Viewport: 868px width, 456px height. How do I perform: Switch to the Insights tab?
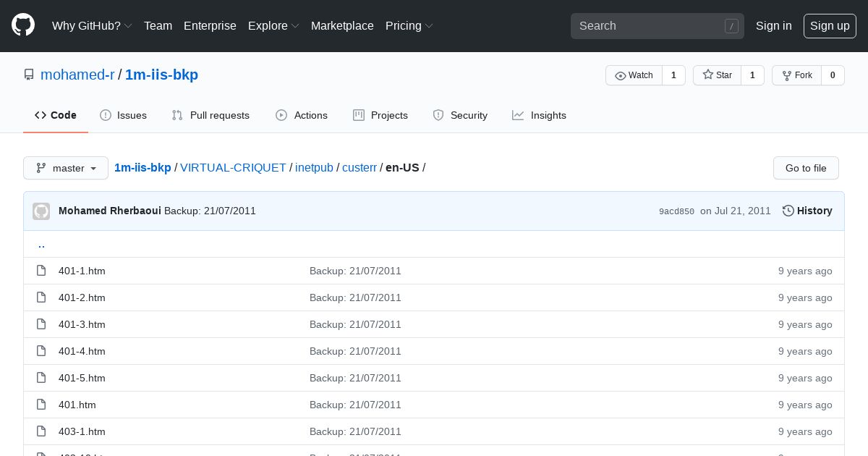[x=539, y=115]
